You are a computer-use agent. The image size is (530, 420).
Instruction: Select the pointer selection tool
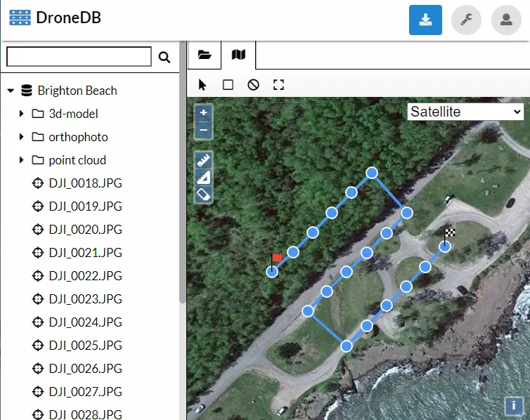(x=202, y=85)
